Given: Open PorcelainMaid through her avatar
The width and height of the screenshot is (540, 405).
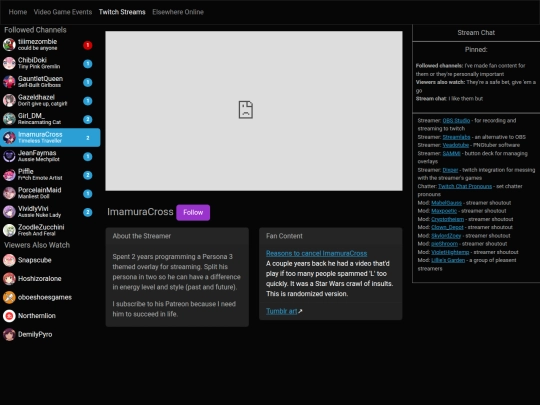Looking at the screenshot, I should (x=9, y=193).
